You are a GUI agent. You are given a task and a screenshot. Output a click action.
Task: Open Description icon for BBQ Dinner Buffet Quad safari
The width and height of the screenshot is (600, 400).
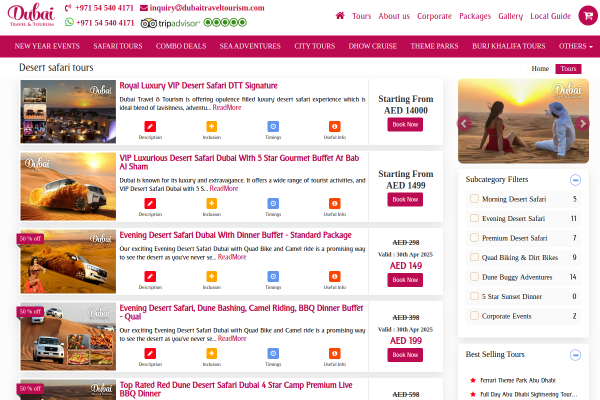point(150,353)
